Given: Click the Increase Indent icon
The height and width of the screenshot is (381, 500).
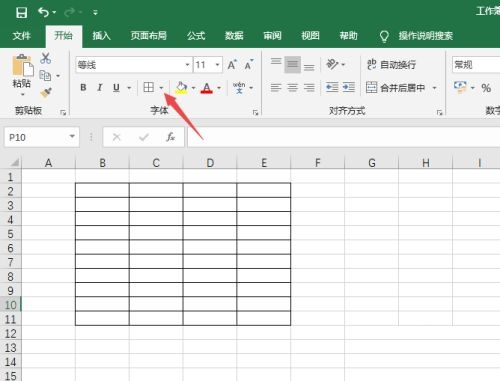Looking at the screenshot, I should pos(349,88).
